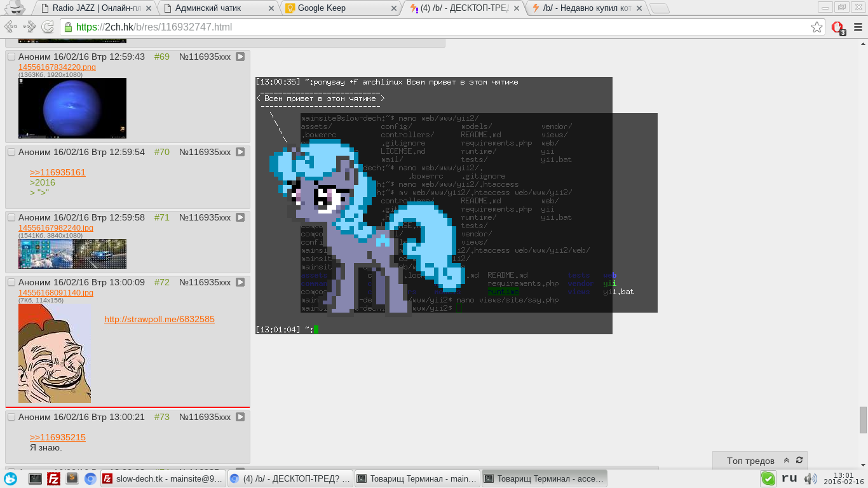Open the Chrome hamburger menu
The width and height of the screenshot is (868, 488).
tap(858, 27)
